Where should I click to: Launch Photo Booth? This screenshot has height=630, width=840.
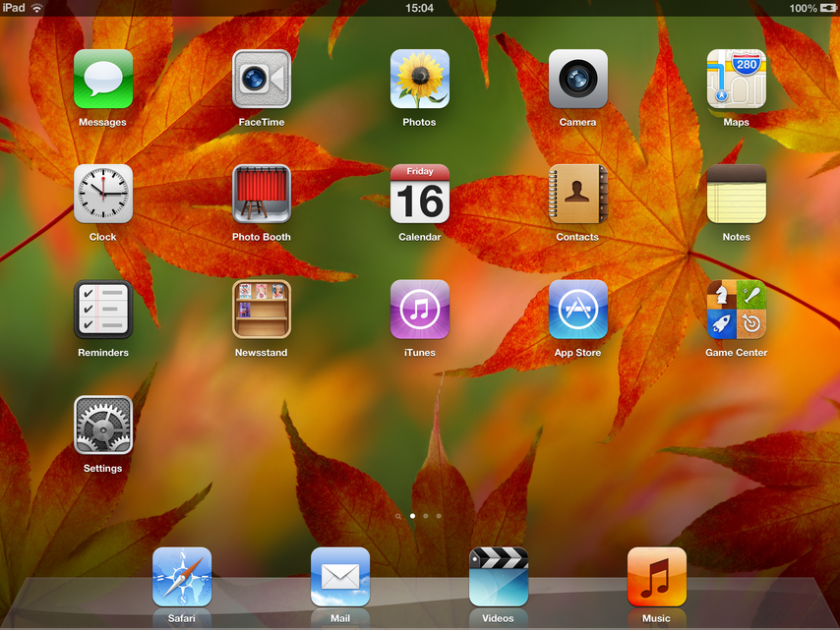pos(262,194)
